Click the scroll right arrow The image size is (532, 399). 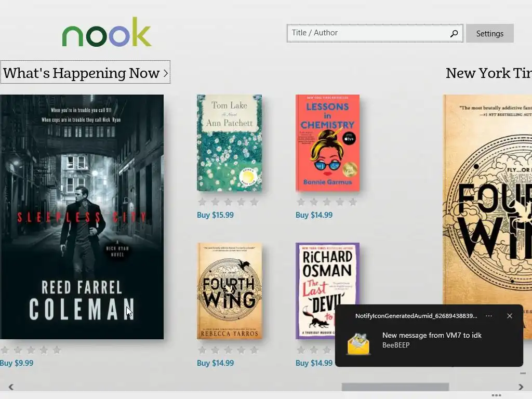(x=521, y=387)
